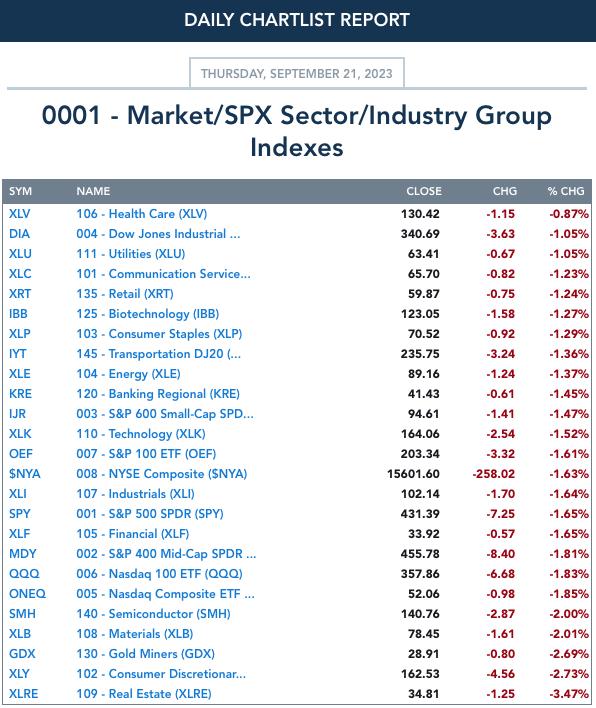Open 140 - Semiconductor (SMH) chart
Screen dimensions: 596x708
pyautogui.click(x=153, y=614)
